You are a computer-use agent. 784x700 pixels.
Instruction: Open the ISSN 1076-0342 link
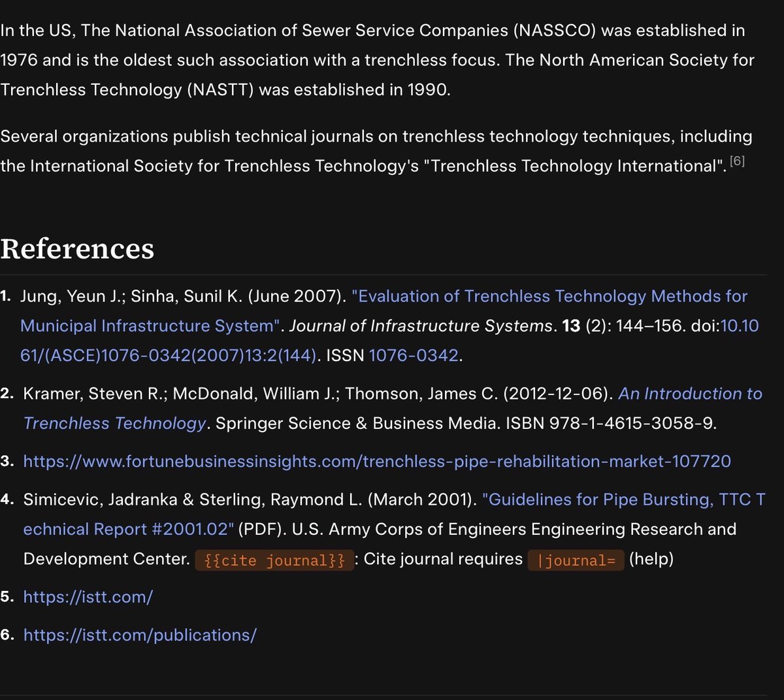(x=414, y=356)
